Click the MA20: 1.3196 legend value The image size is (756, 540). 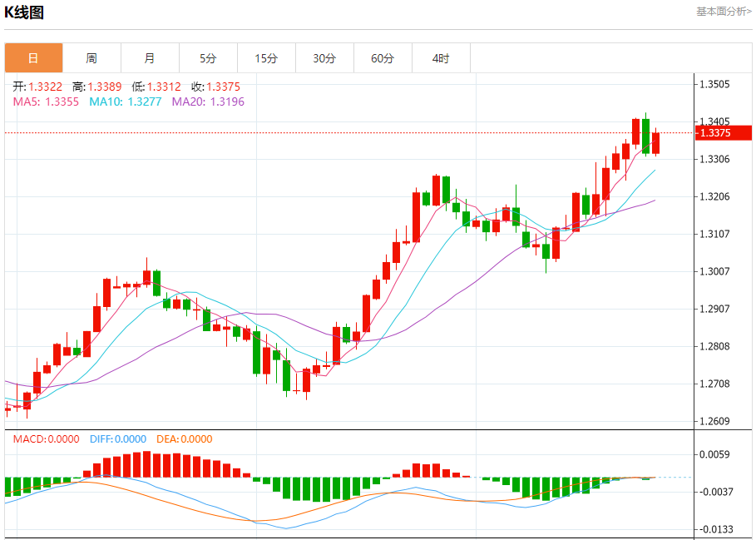point(208,102)
